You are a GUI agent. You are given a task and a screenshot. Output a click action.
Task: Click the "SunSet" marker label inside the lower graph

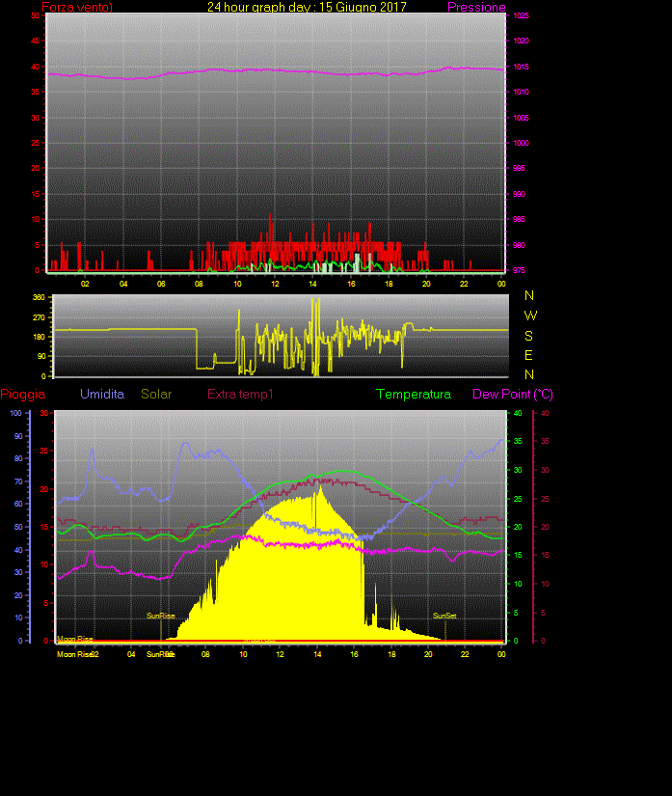click(444, 616)
